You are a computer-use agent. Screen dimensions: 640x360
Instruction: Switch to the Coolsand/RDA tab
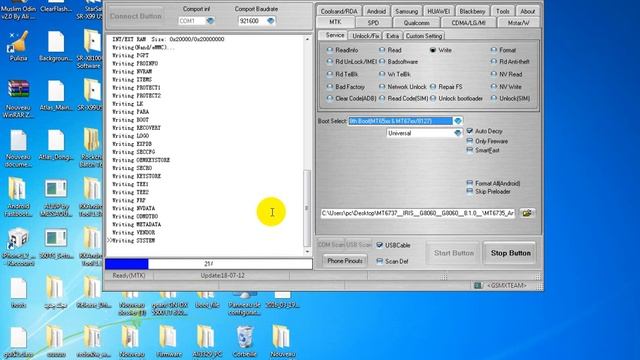point(339,11)
